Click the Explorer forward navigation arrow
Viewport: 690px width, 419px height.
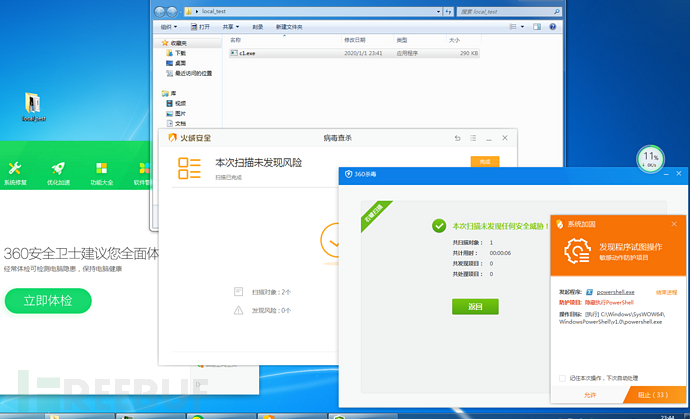[x=172, y=11]
